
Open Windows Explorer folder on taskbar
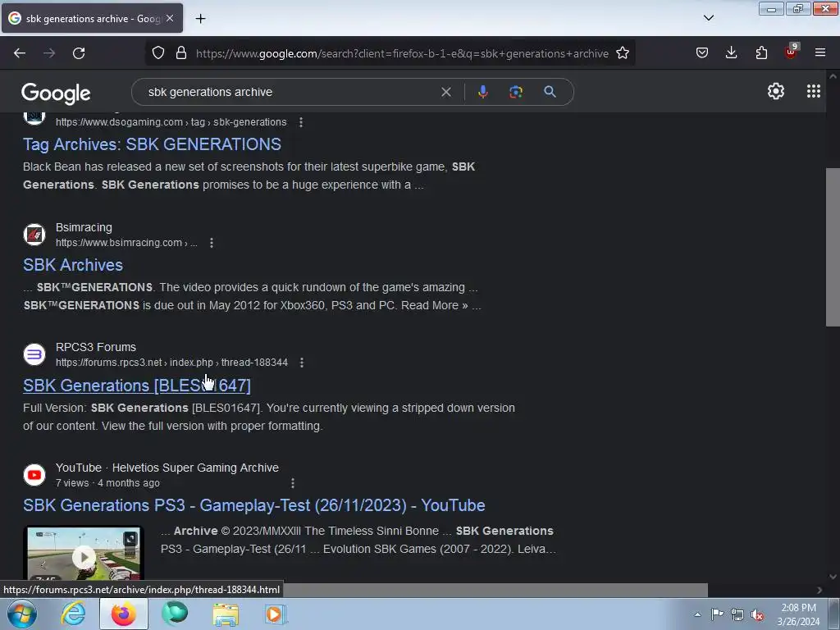click(x=226, y=614)
